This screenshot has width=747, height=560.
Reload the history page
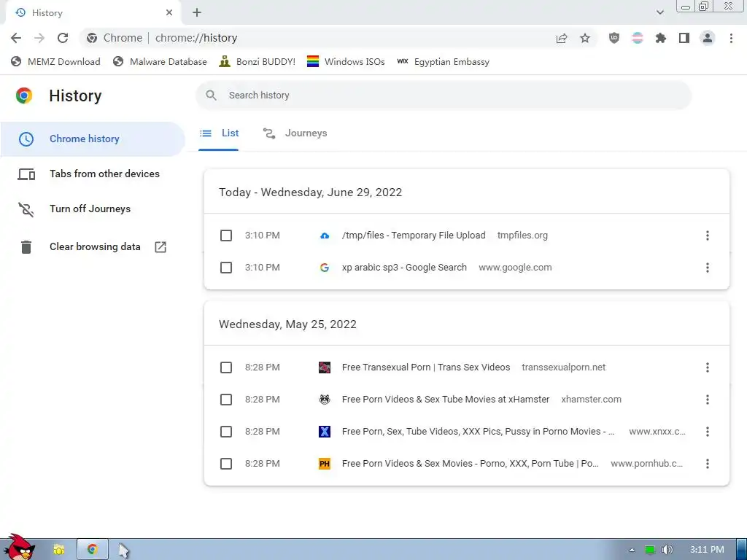(x=63, y=38)
